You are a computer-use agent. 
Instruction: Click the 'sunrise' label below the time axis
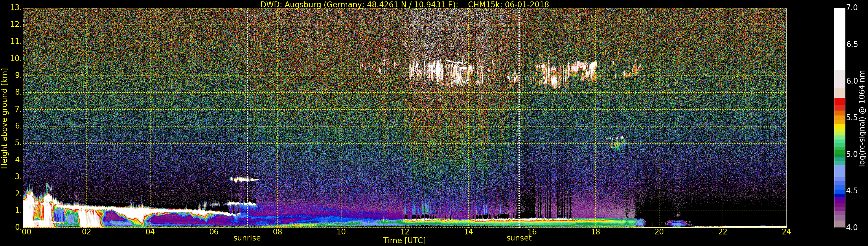click(247, 238)
